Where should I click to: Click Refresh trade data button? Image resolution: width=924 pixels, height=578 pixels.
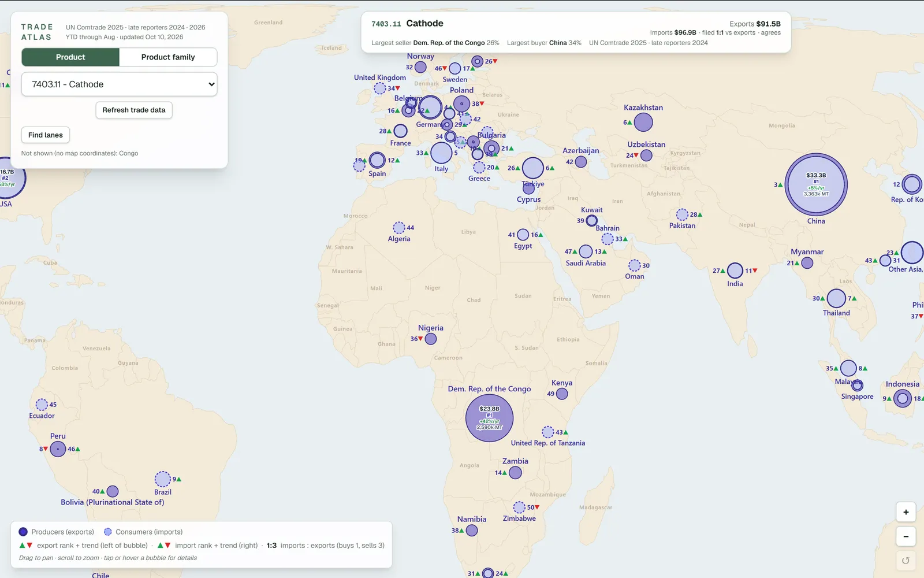coord(134,110)
